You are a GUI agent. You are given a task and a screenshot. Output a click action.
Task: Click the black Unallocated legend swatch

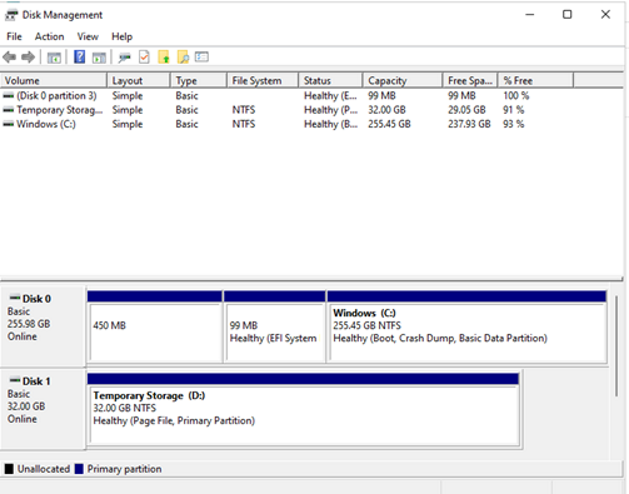point(9,469)
